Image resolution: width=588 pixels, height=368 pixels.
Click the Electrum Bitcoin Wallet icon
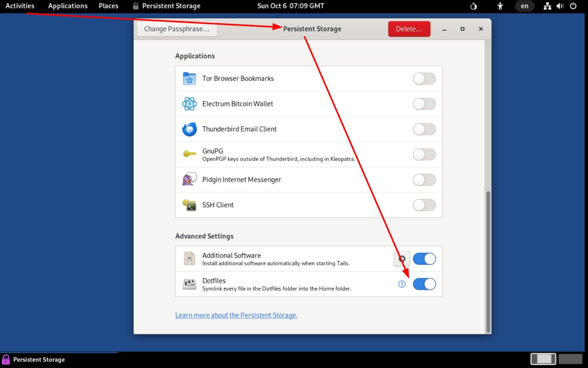(189, 104)
